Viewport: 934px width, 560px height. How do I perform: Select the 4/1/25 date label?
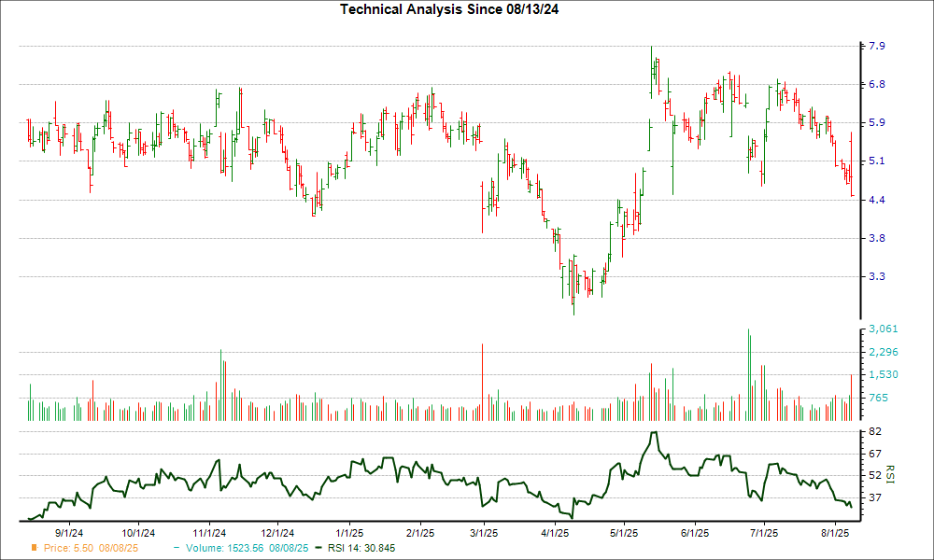pyautogui.click(x=555, y=533)
